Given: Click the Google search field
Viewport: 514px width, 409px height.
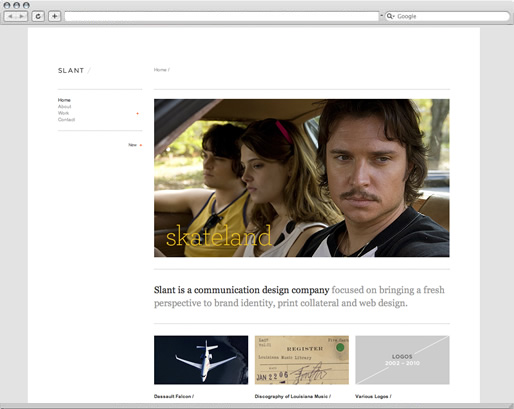Looking at the screenshot, I should coord(447,16).
